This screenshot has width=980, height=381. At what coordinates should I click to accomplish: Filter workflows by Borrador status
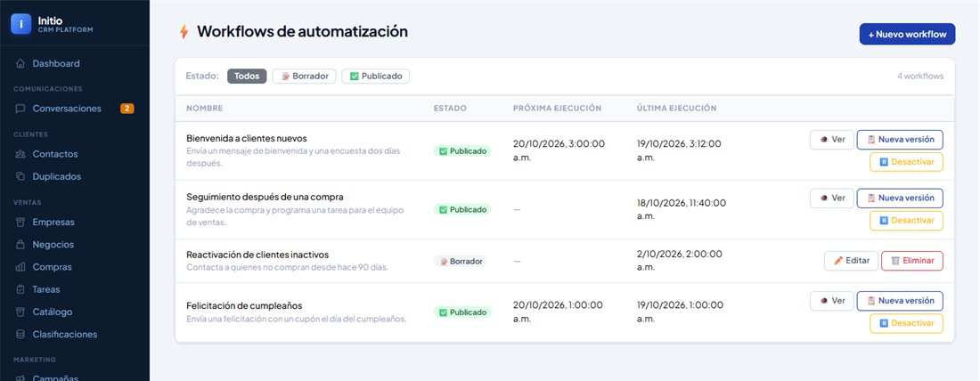tap(305, 77)
